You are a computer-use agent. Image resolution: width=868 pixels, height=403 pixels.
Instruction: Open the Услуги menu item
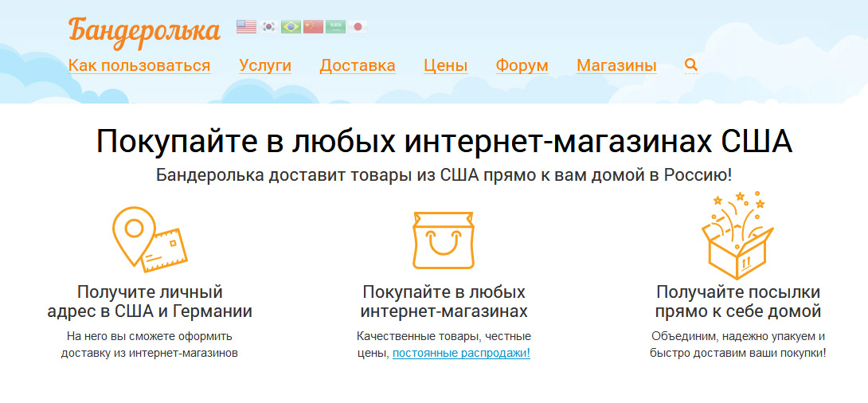[265, 66]
